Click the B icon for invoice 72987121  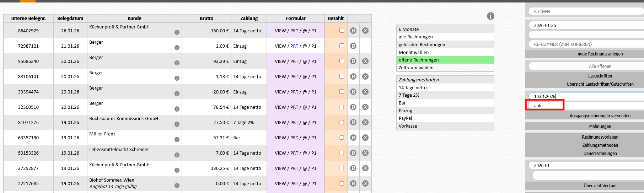[x=353, y=46]
